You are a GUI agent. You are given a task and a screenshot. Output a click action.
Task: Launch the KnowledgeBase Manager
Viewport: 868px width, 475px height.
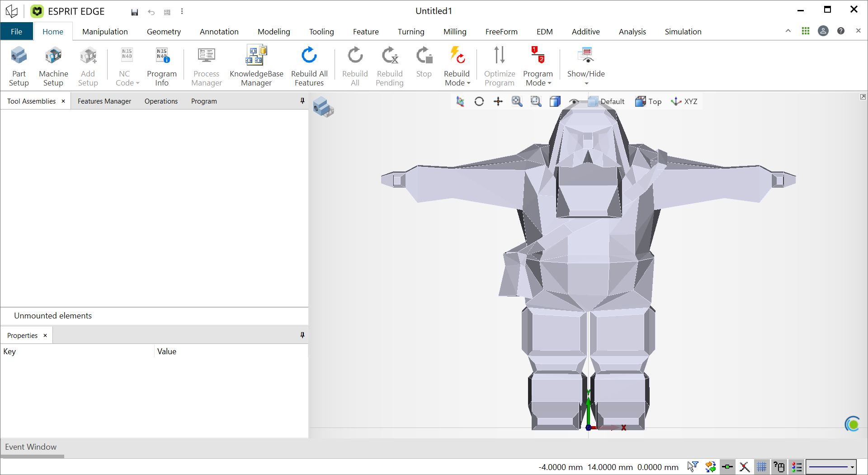(256, 66)
